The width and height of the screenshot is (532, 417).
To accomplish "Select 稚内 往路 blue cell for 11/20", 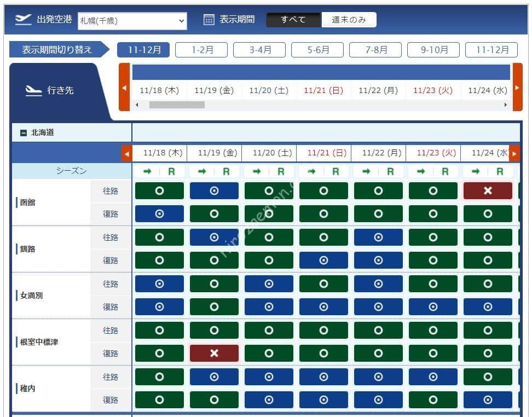I will [x=269, y=377].
